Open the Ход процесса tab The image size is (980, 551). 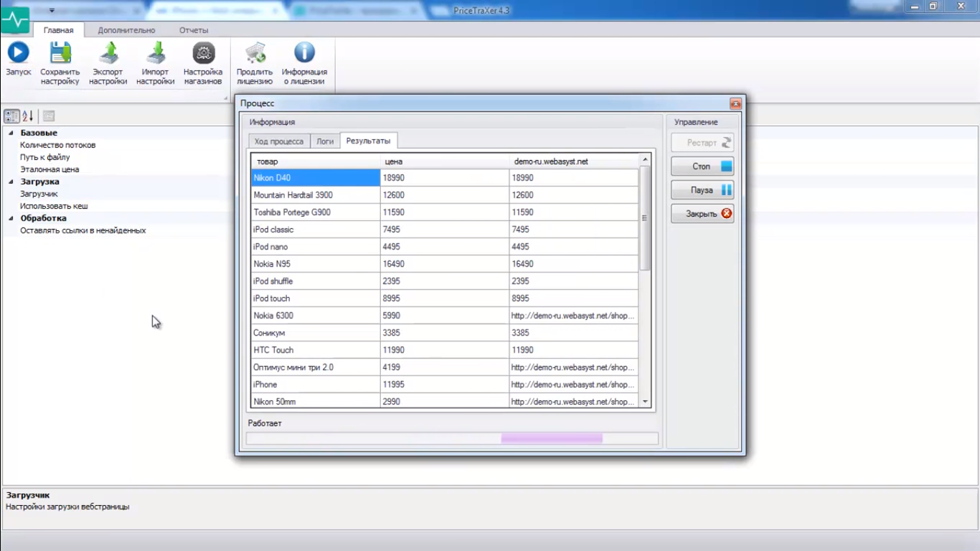click(279, 141)
